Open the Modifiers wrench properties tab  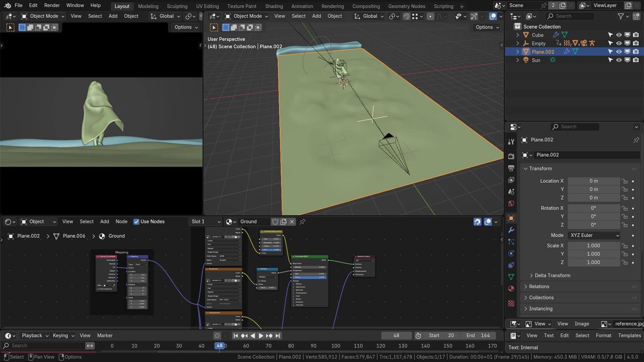[511, 230]
